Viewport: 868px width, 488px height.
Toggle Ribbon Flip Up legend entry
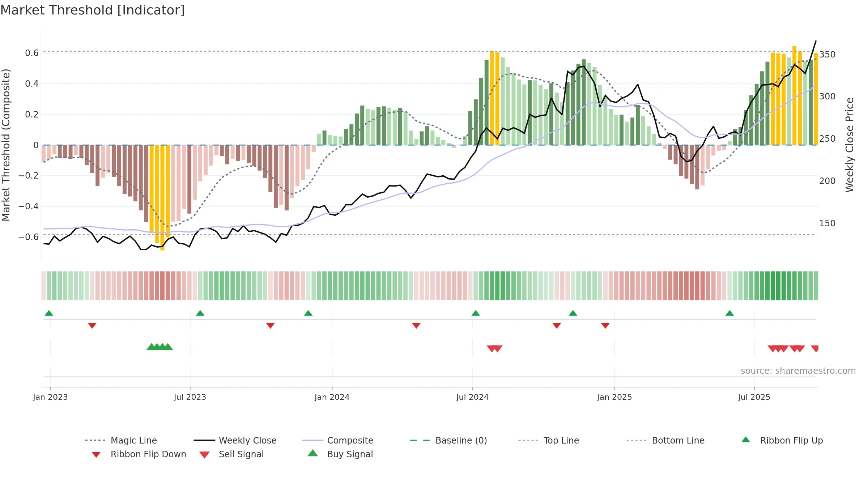pos(782,440)
